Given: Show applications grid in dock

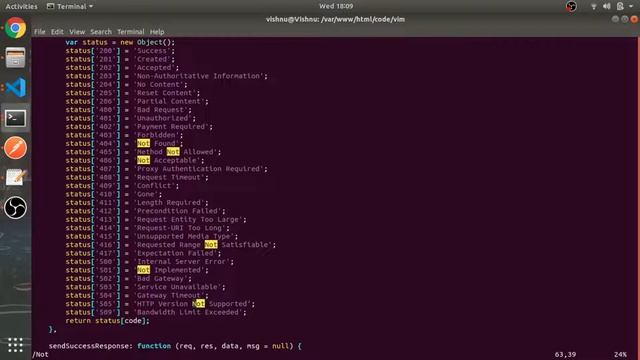Looking at the screenshot, I should coord(16,345).
